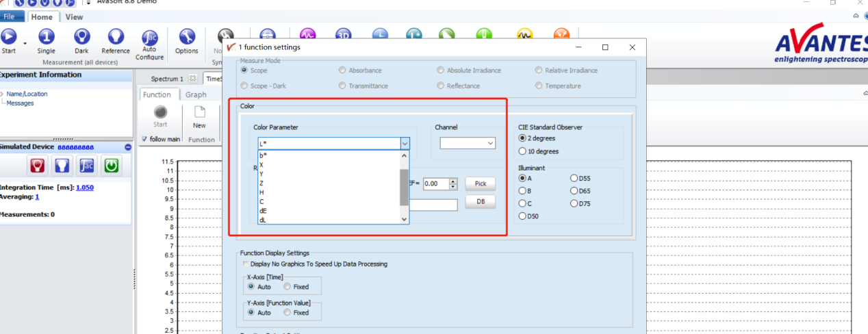Click the New function icon
The height and width of the screenshot is (334, 868).
tap(199, 113)
